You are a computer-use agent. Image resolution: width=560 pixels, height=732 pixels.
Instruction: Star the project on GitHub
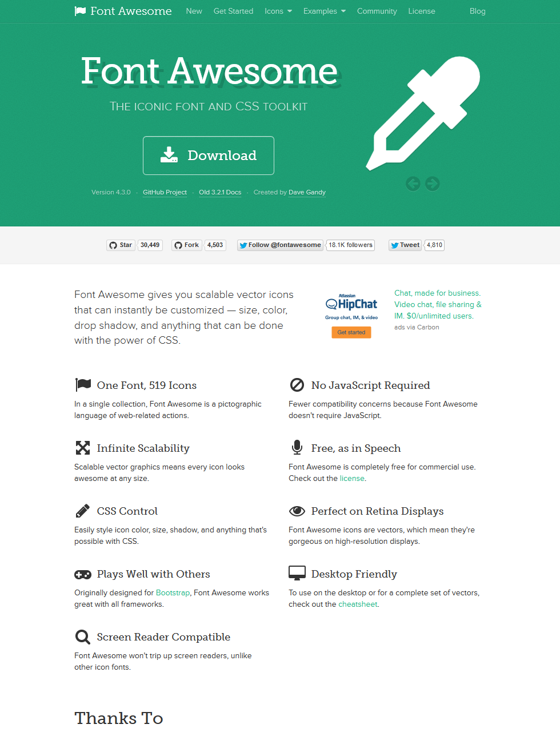pyautogui.click(x=121, y=245)
